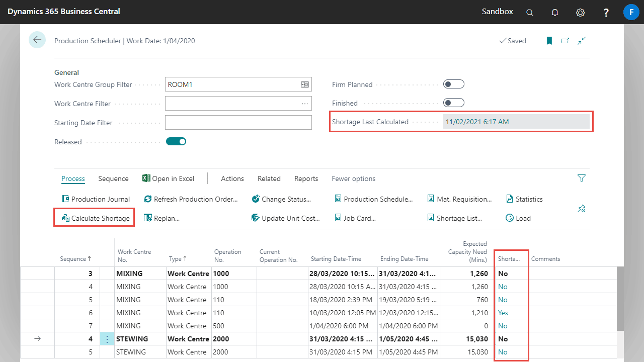
Task: Click the Operation No. column header
Action: (x=228, y=256)
